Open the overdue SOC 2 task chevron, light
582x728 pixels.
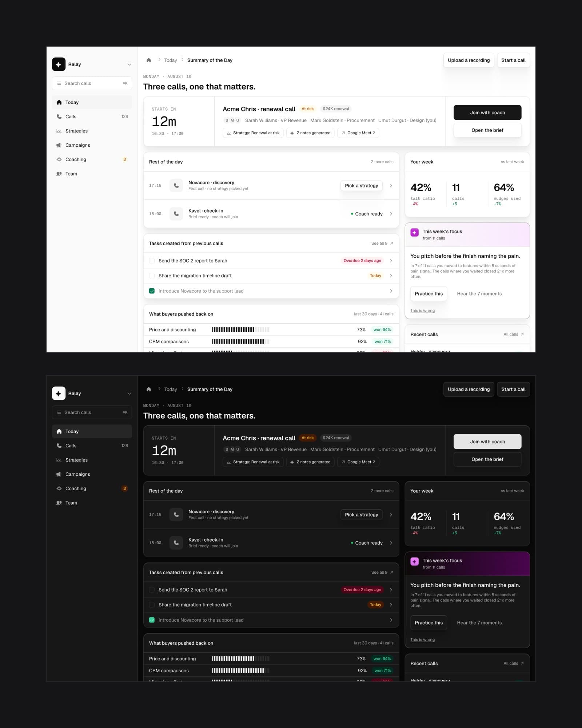click(x=391, y=261)
